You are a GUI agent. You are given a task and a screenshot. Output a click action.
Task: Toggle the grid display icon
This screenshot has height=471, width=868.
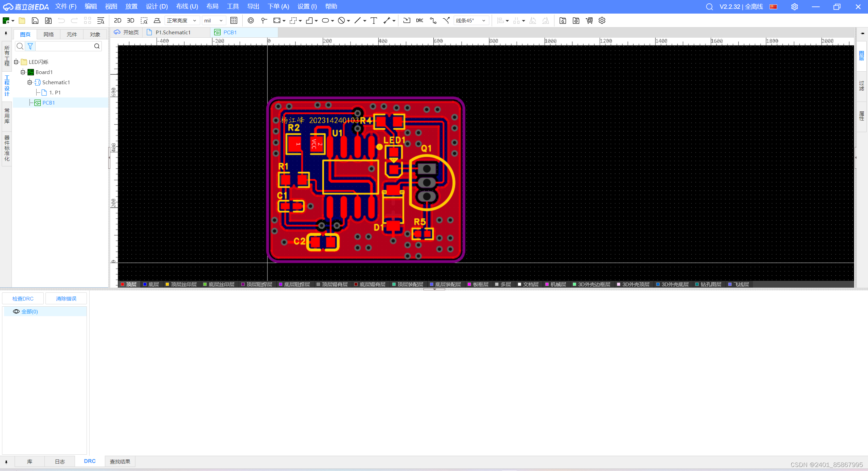(x=234, y=20)
